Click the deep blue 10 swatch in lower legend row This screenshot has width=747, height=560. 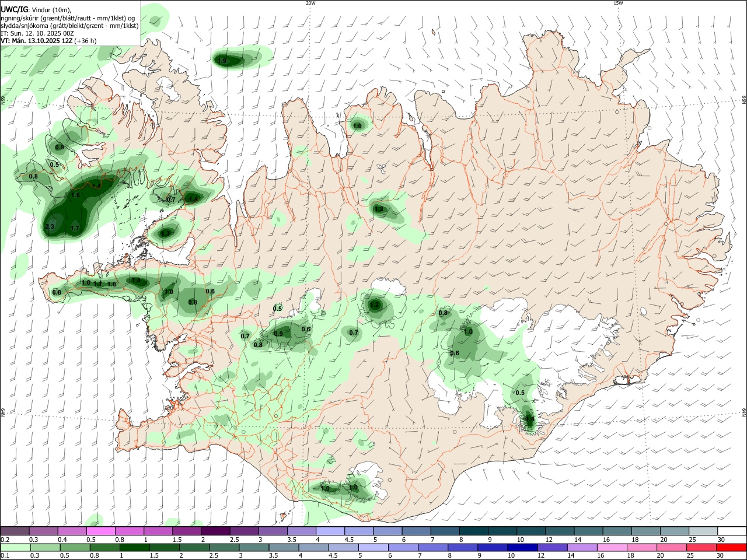click(x=522, y=547)
